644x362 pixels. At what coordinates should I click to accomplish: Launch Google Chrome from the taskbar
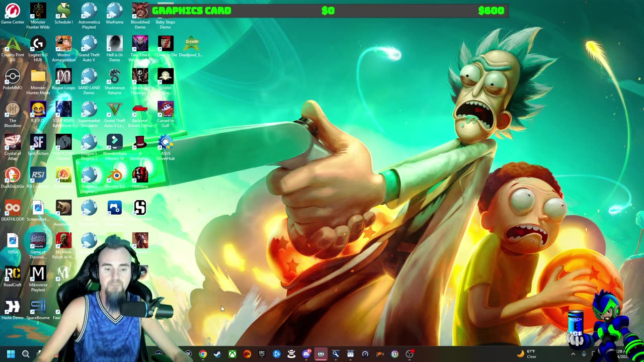click(203, 354)
